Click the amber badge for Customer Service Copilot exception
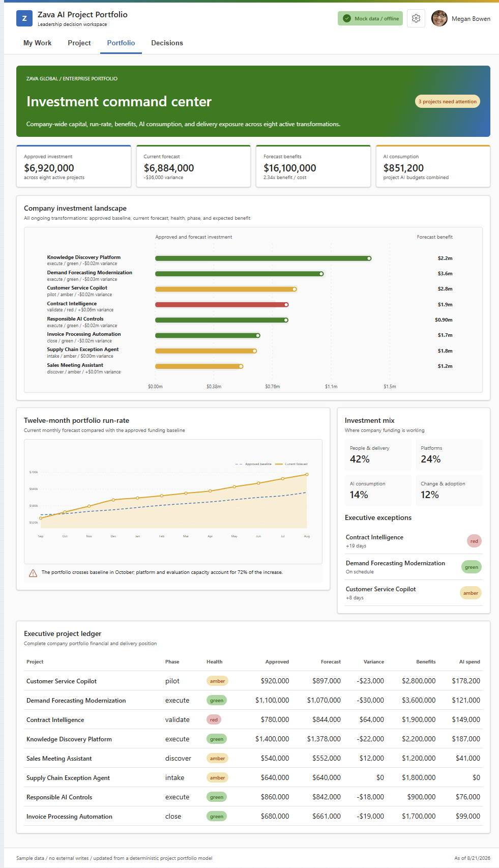Screen dimensions: 499x868 [471, 593]
